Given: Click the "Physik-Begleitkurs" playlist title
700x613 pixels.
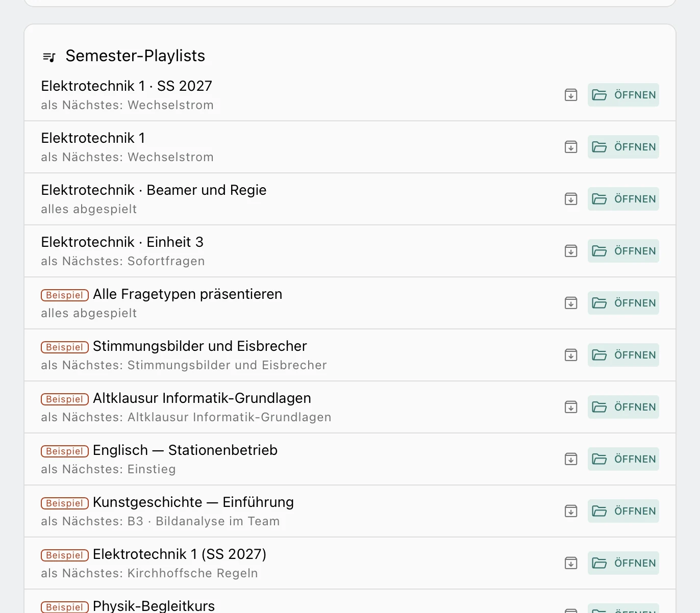Looking at the screenshot, I should [x=154, y=606].
